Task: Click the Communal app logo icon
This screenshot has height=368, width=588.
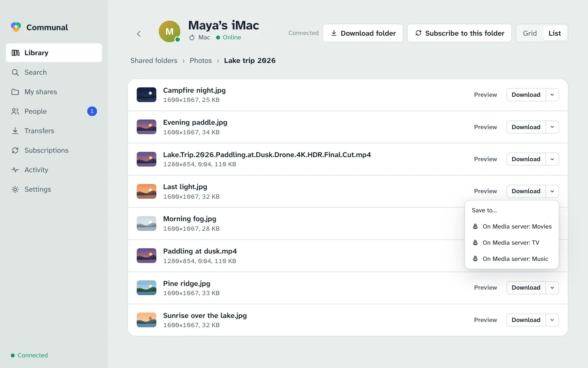Action: (16, 27)
